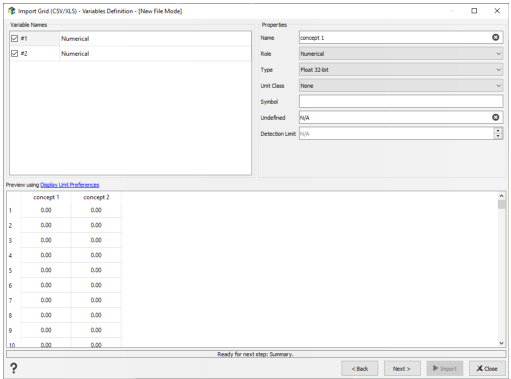Decrease Detection Limit with the down arrow

tap(498, 136)
